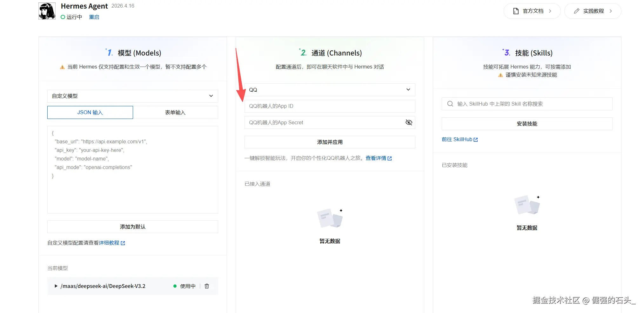Click into the JSON configuration text area

[132, 190]
